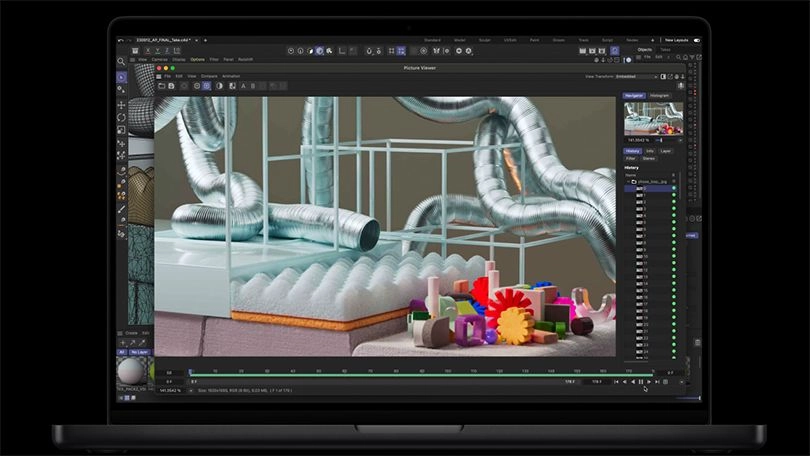Play the animation forward
Screen dimensions: 810x456
[x=649, y=382]
